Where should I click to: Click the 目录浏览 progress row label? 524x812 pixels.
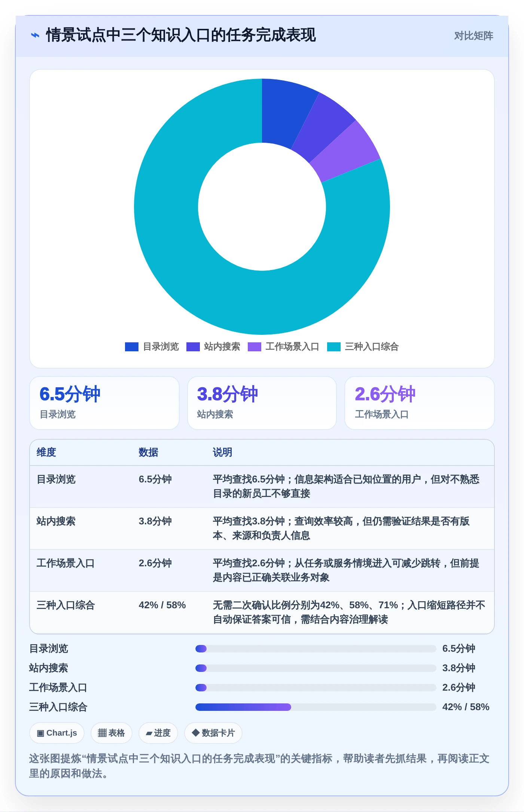pos(49,649)
